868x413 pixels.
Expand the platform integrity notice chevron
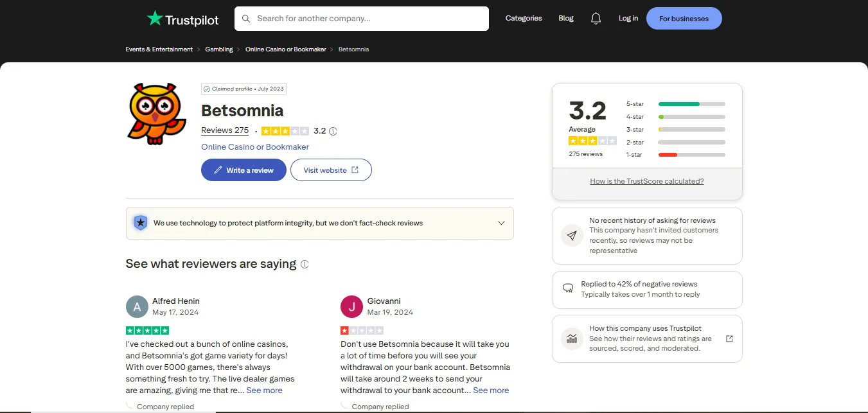[x=501, y=223]
